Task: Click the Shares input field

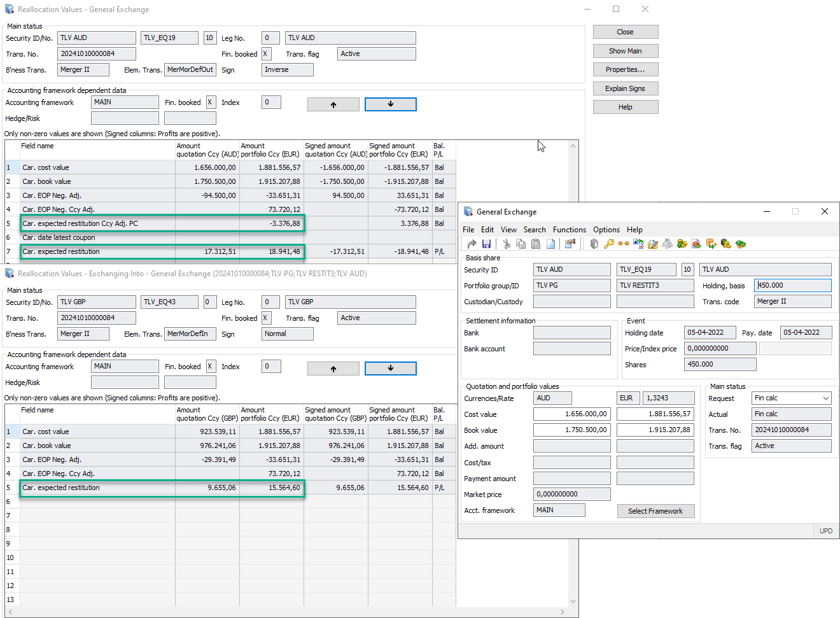Action: pos(720,364)
